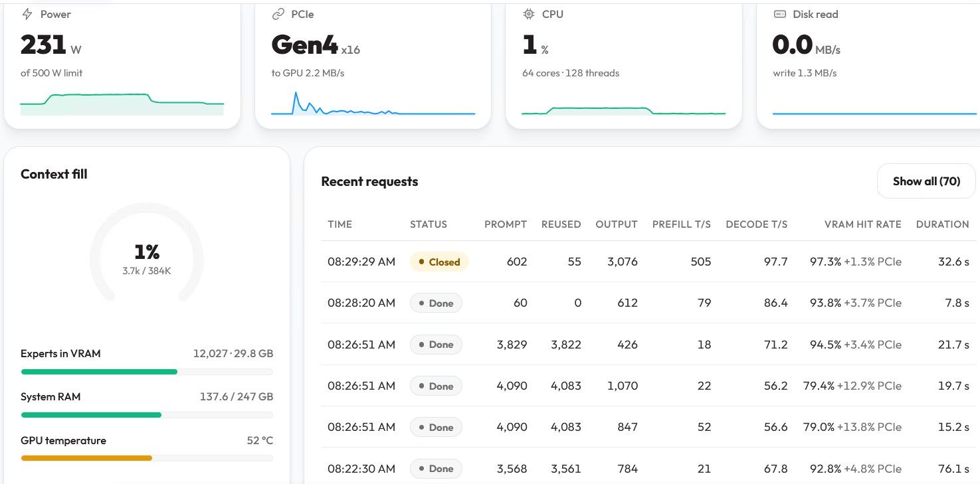Sort by the OUTPUT column header
Screen dimensions: 980x484
[617, 224]
